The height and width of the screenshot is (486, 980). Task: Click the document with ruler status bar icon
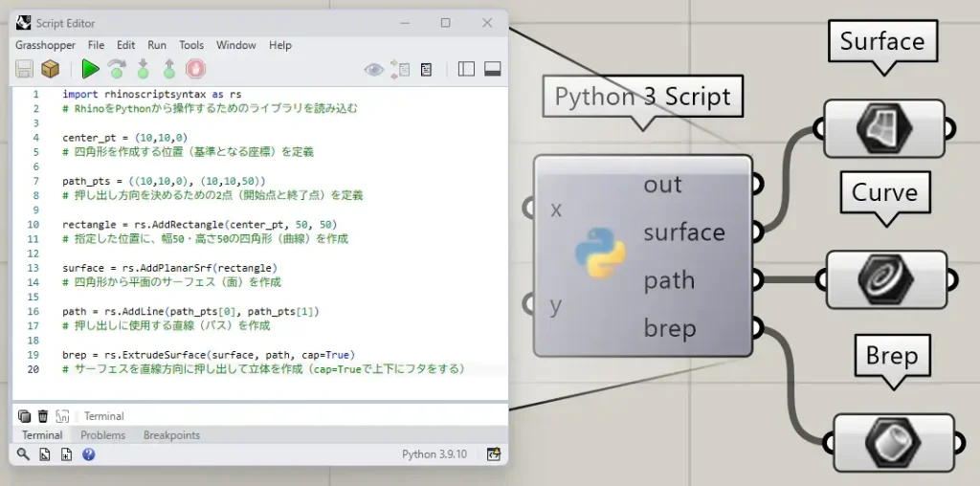(x=45, y=454)
